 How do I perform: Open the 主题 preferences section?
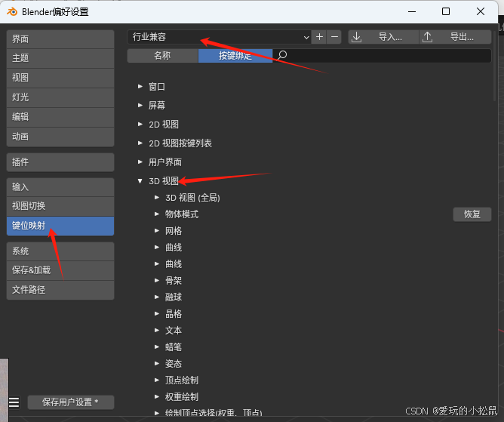click(60, 58)
